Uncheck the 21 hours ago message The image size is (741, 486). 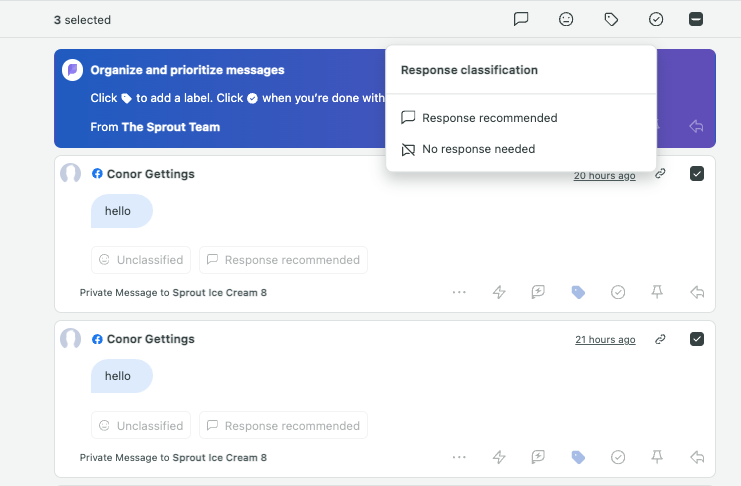pos(697,339)
